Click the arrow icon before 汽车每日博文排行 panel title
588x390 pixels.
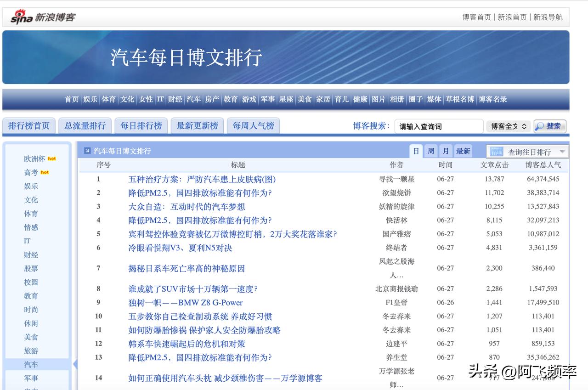[87, 151]
